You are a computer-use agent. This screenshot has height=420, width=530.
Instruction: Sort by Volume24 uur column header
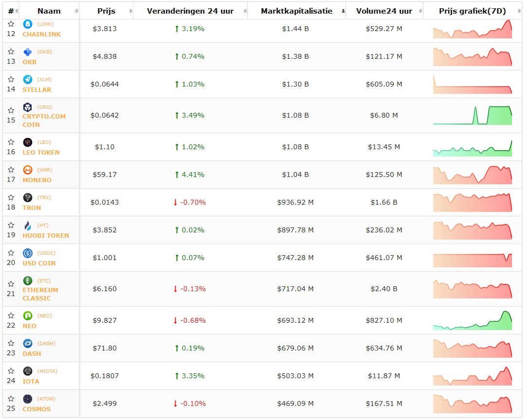tap(384, 11)
